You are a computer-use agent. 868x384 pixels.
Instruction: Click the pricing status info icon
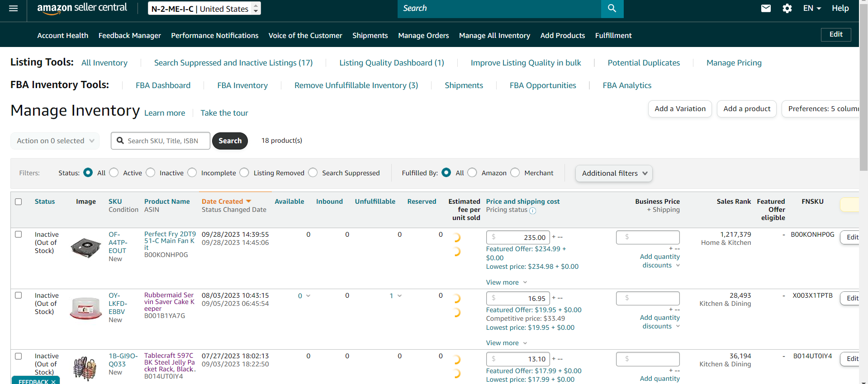533,211
